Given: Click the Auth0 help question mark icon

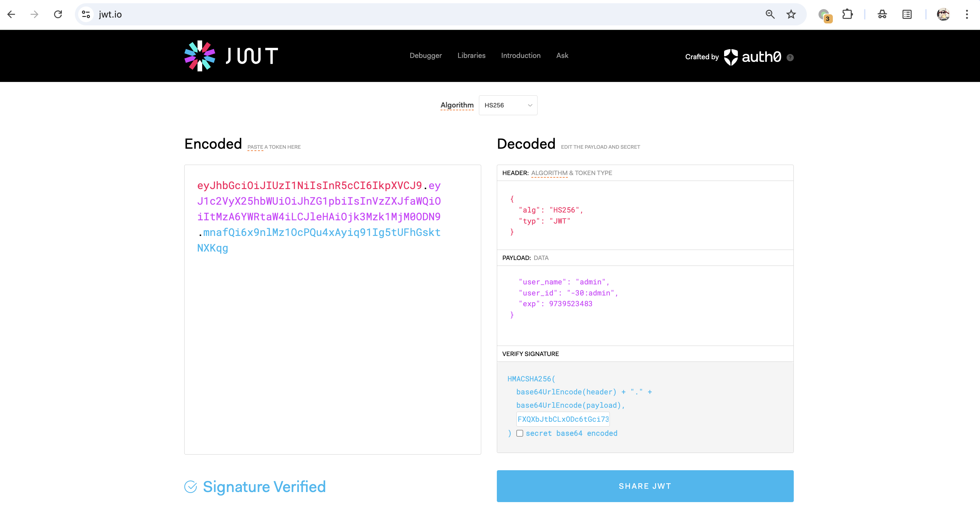Looking at the screenshot, I should coord(790,57).
